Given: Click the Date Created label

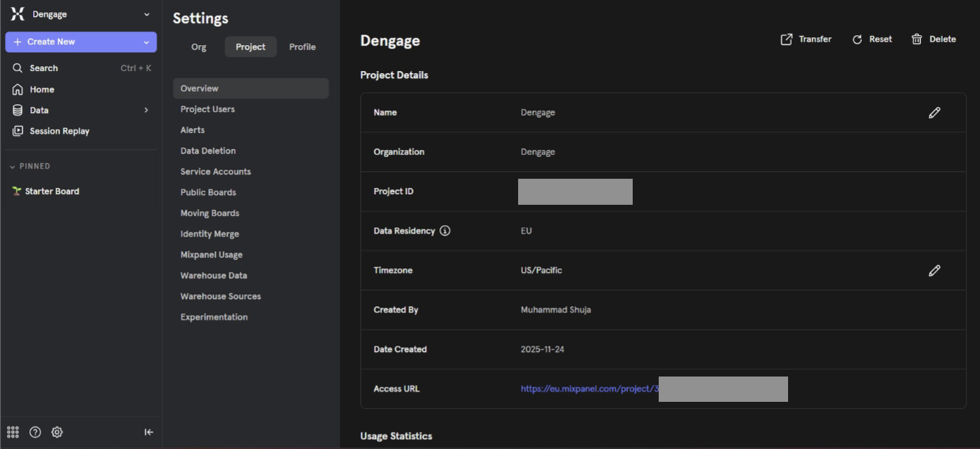Looking at the screenshot, I should (401, 349).
